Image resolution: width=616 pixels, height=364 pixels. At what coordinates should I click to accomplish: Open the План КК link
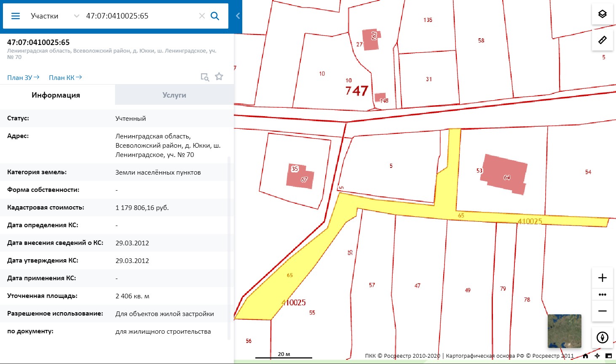(x=65, y=77)
